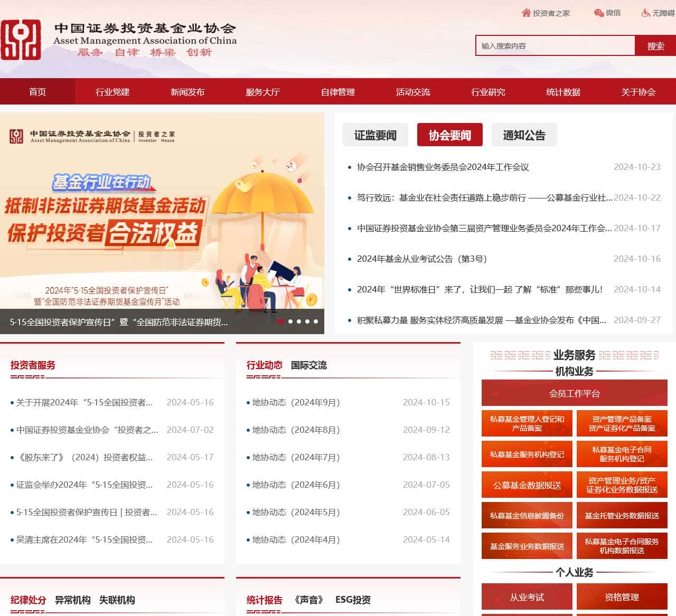Open the 行业党建 nav item

112,92
